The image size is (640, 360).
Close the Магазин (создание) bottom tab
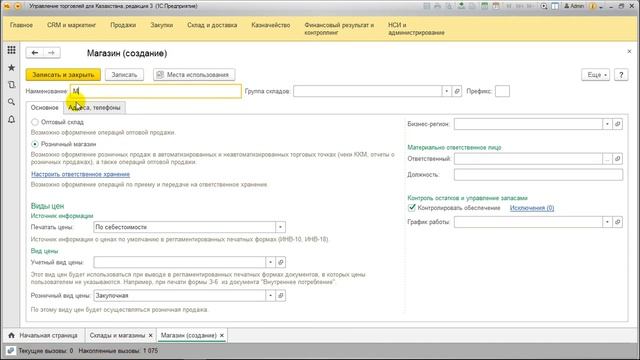[x=222, y=335]
